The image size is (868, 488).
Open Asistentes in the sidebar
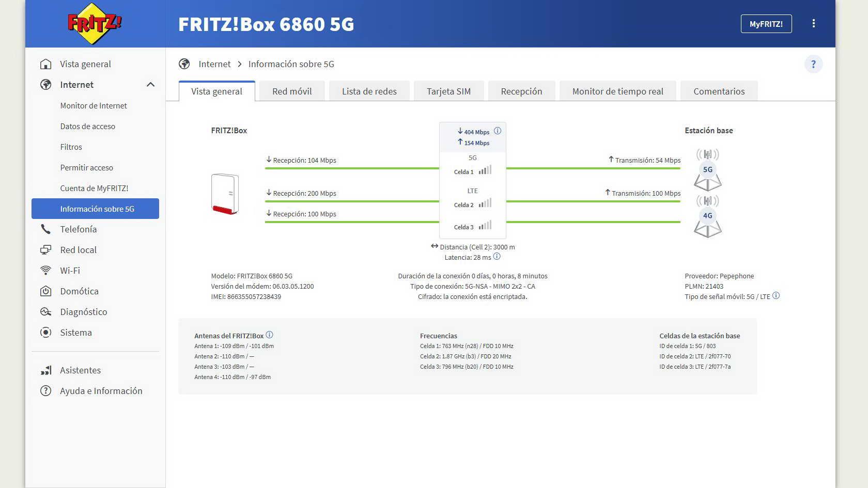96,370
